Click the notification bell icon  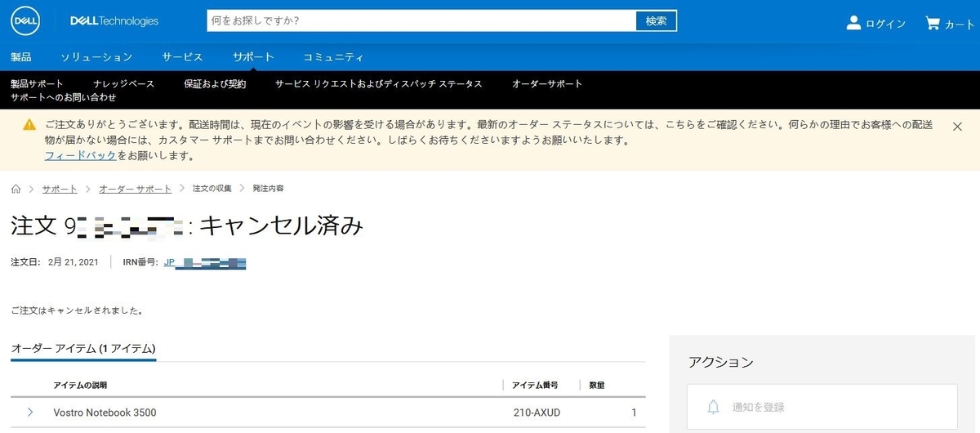pyautogui.click(x=713, y=406)
